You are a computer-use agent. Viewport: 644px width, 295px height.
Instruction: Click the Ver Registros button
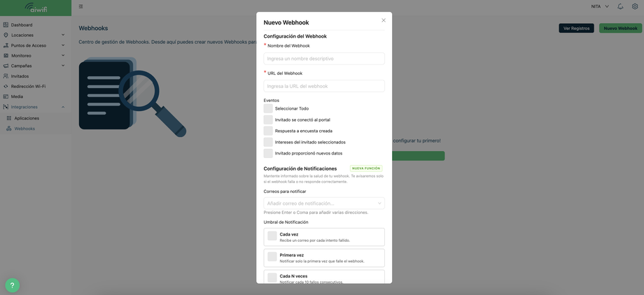[576, 28]
